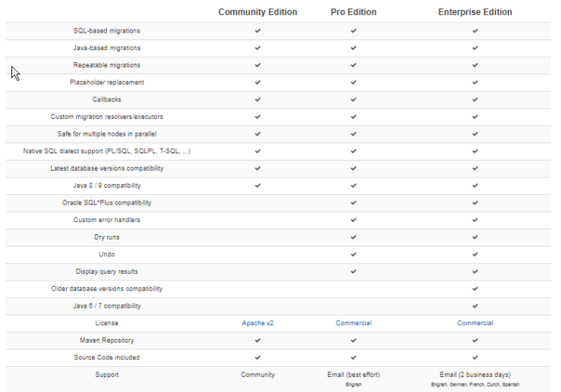The height and width of the screenshot is (392, 561).
Task: Click Community checkmark for SQL-based migrations
Action: coord(257,31)
